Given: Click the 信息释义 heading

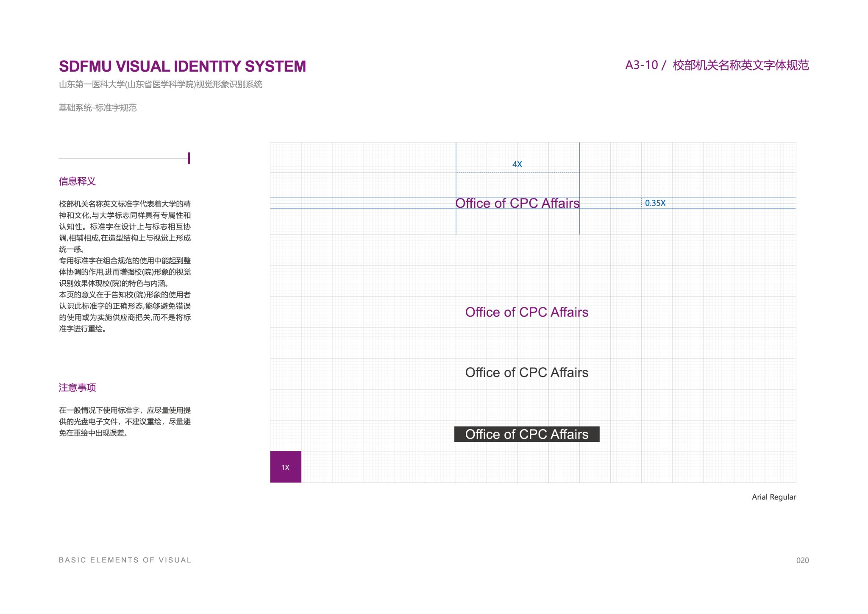Looking at the screenshot, I should (77, 181).
